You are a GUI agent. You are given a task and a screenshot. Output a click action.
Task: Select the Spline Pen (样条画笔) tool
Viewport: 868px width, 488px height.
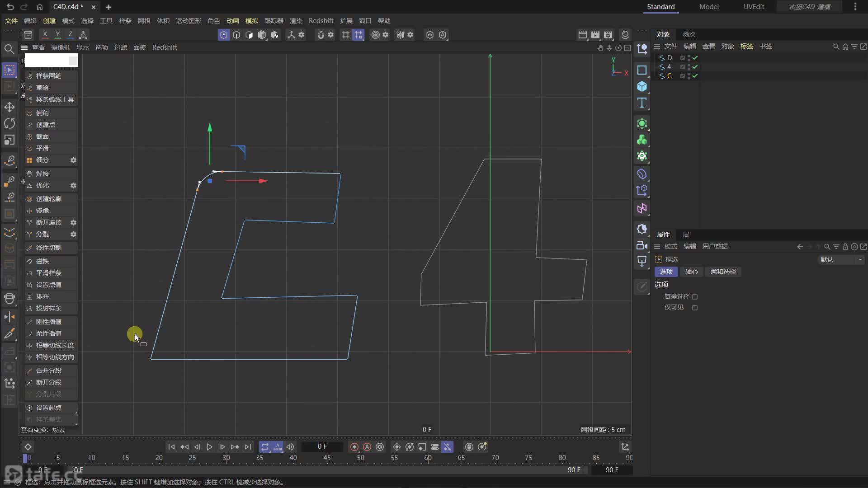[x=51, y=76]
